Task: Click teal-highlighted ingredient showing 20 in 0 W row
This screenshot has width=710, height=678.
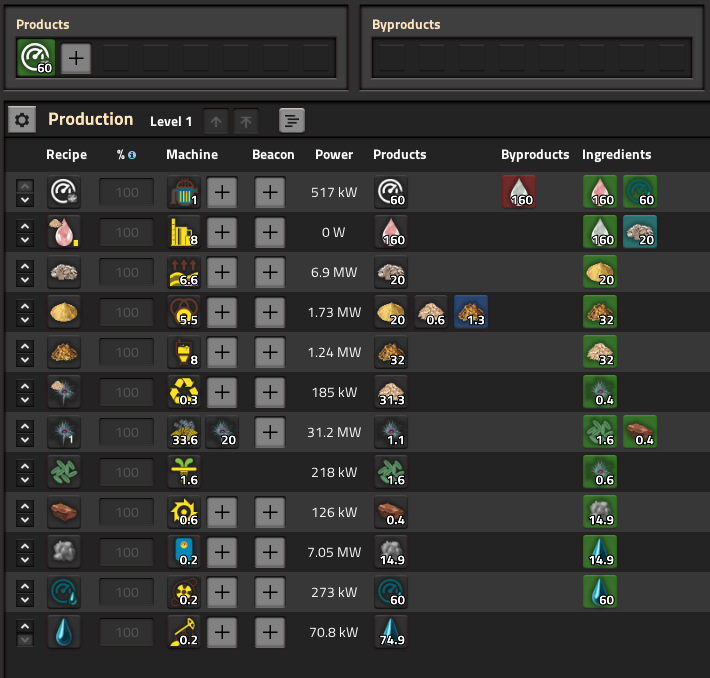Action: pos(640,232)
